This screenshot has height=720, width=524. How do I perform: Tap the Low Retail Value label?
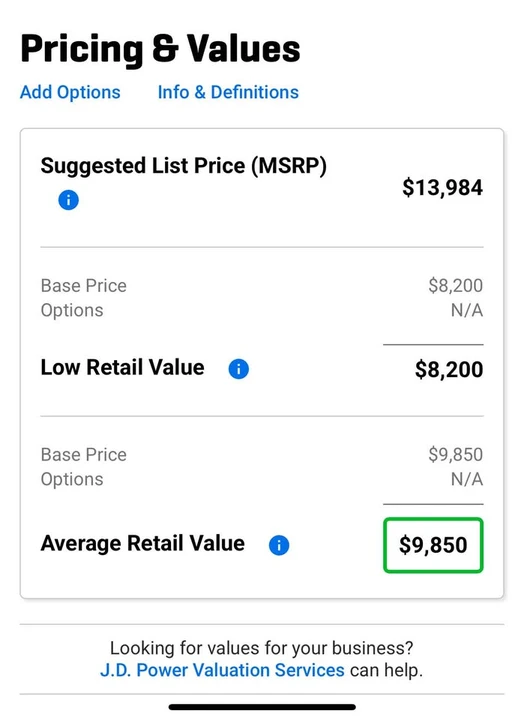(123, 367)
